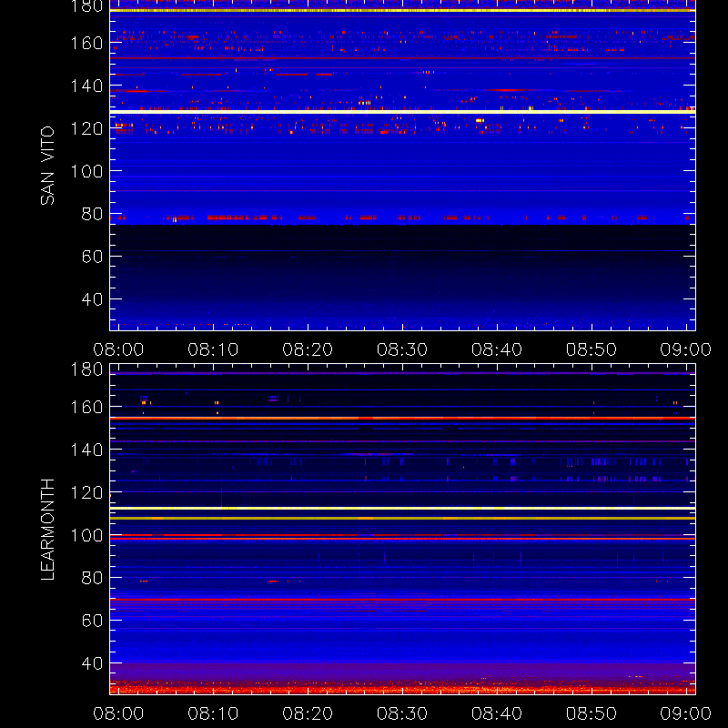Click 08:20 time label below San Vito plot
Screen dimensions: 728x728
308,349
